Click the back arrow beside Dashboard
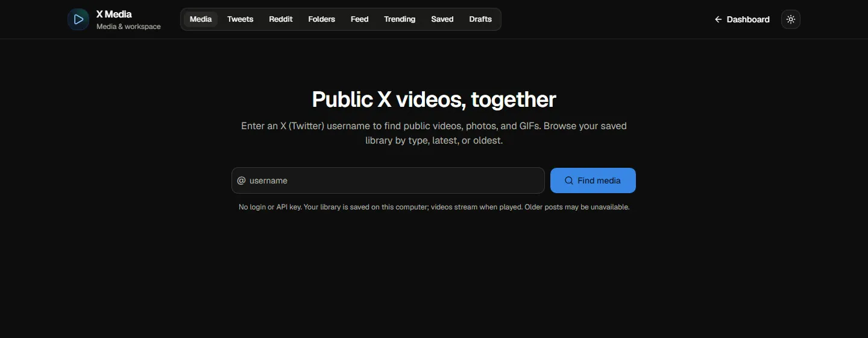 [x=718, y=19]
